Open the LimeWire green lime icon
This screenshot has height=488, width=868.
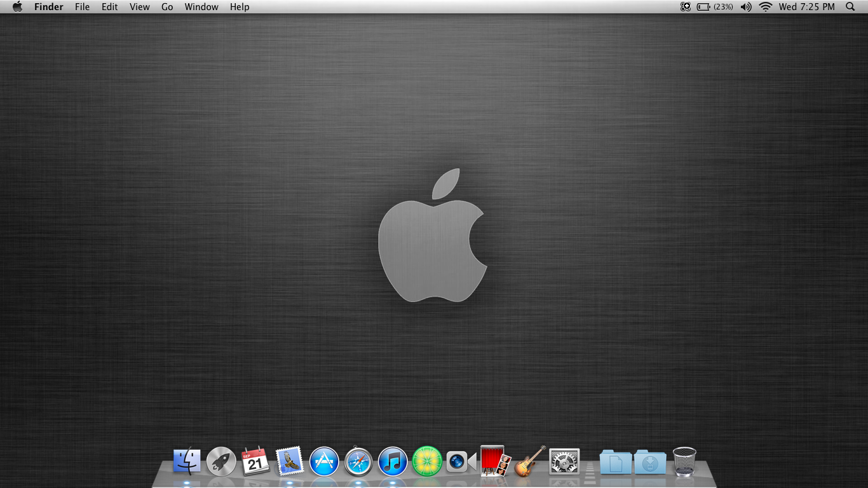427,461
